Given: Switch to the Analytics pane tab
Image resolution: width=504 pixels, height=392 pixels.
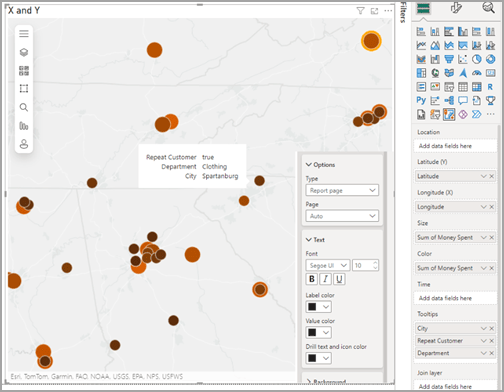Looking at the screenshot, I should coord(488,8).
